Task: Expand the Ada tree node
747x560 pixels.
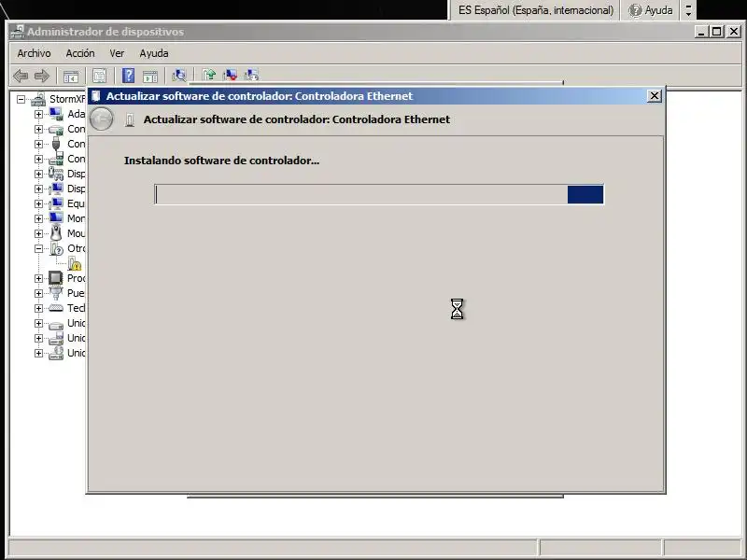Action: click(38, 114)
